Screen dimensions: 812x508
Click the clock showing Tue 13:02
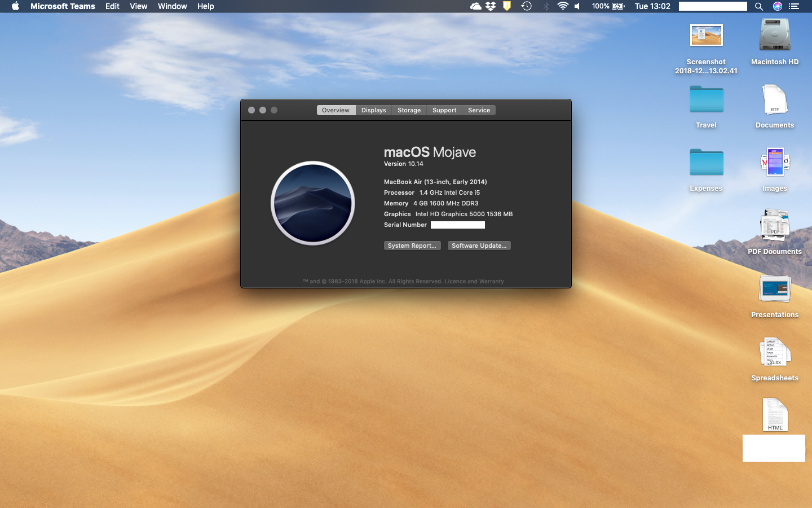tap(652, 6)
